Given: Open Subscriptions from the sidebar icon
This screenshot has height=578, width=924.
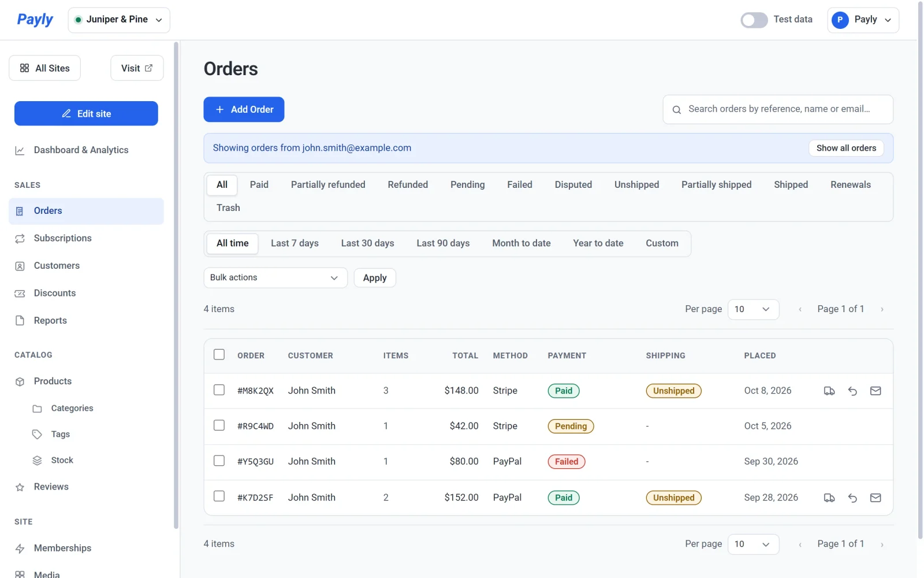Looking at the screenshot, I should click(x=20, y=239).
